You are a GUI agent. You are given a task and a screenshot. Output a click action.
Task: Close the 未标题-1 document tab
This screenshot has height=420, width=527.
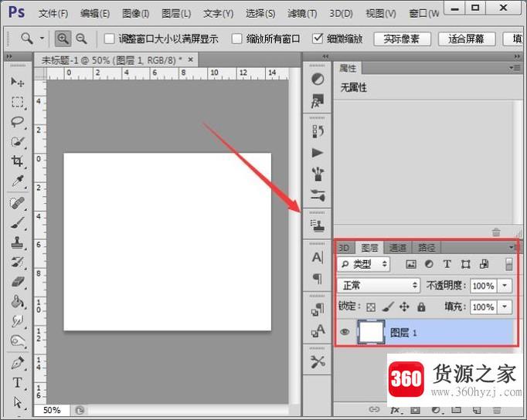(191, 59)
